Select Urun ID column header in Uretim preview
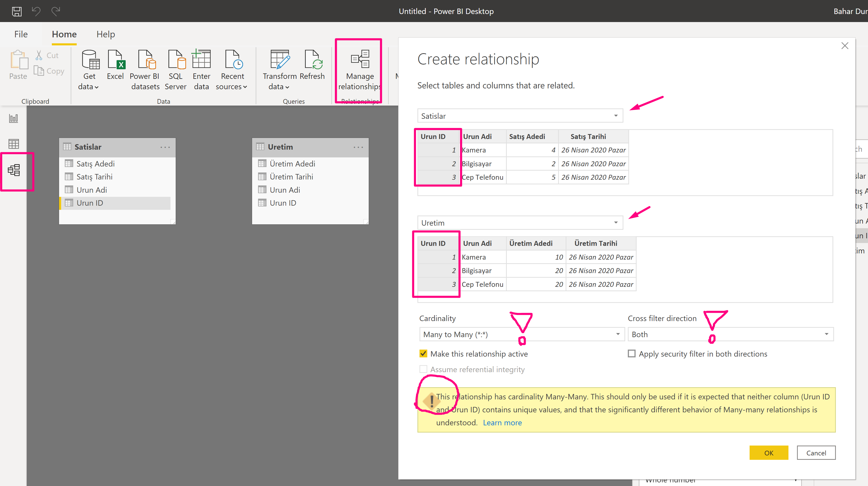The width and height of the screenshot is (868, 486). [439, 243]
